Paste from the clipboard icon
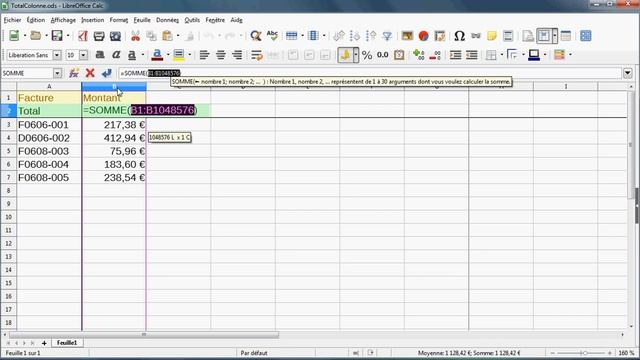640x360 pixels. [x=167, y=36]
